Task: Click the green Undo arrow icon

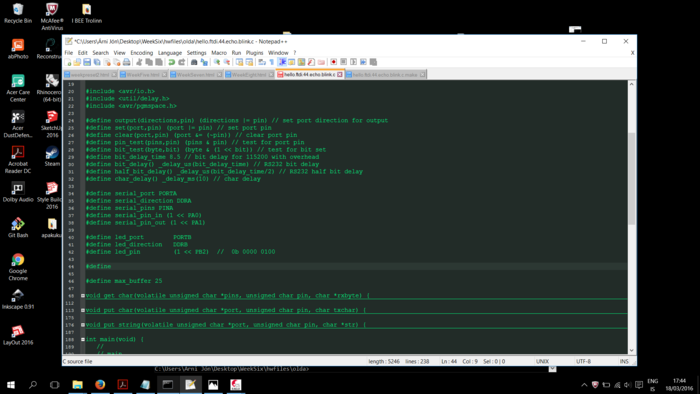Action: point(171,62)
